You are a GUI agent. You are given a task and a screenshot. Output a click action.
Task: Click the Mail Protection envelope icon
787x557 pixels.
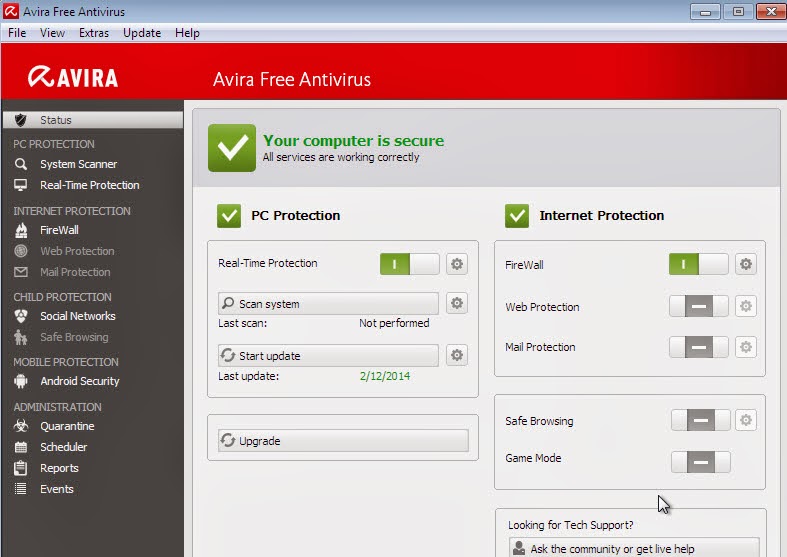(21, 272)
